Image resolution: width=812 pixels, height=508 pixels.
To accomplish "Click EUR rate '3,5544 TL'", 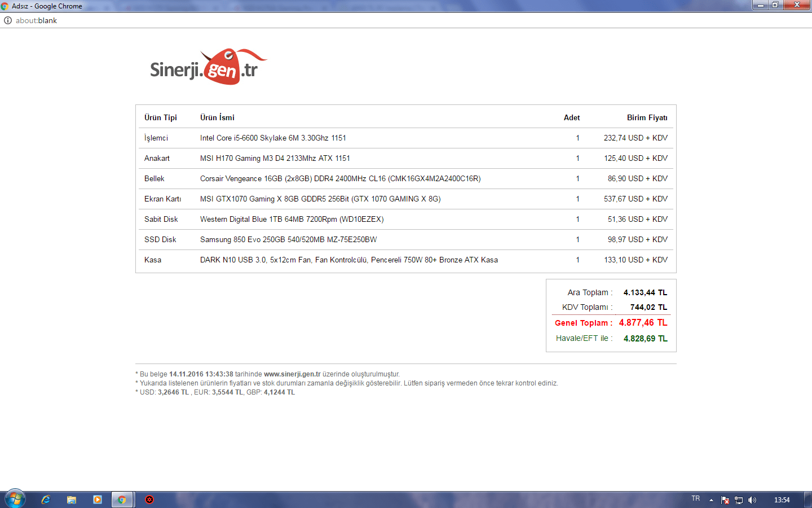I will (227, 392).
